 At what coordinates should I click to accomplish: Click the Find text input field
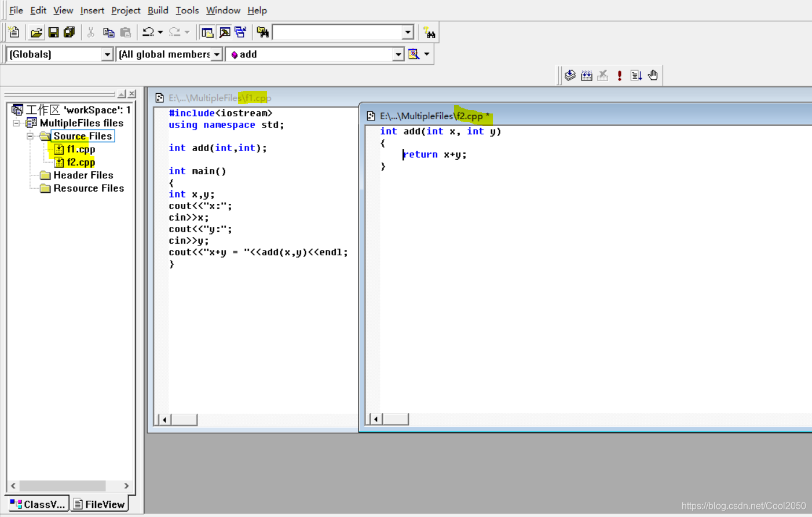click(337, 32)
